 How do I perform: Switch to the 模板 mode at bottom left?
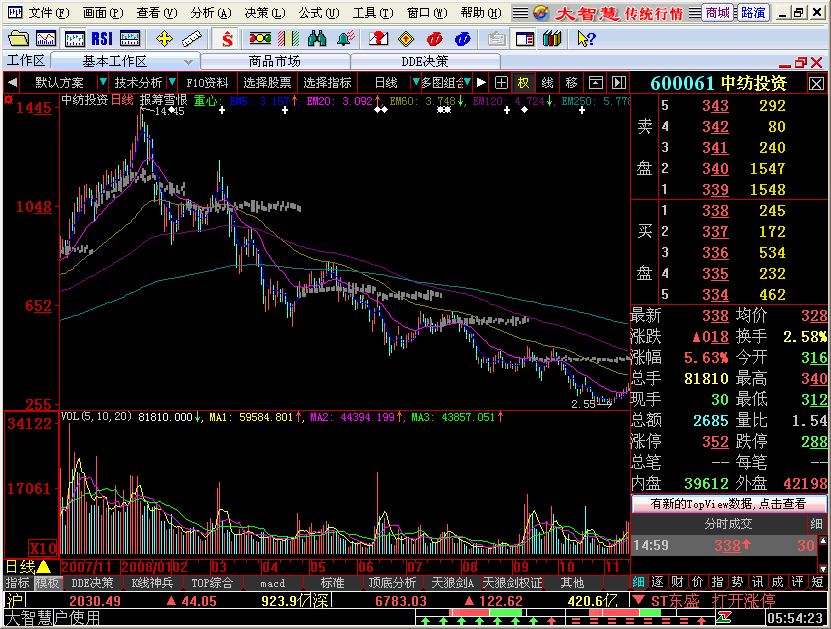[48, 583]
